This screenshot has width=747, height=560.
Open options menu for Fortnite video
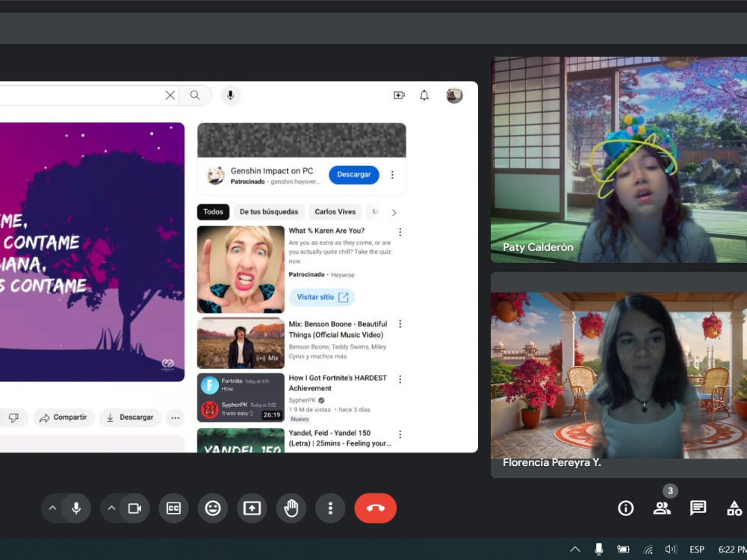pos(400,379)
